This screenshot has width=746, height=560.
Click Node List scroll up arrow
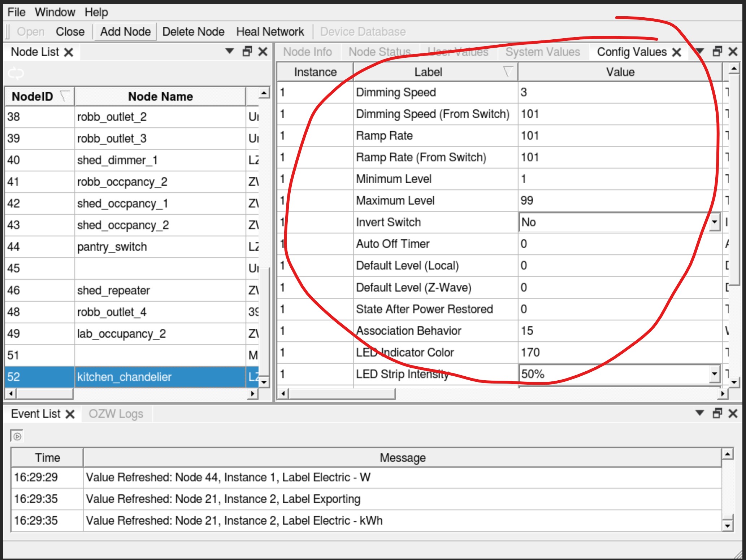point(264,93)
